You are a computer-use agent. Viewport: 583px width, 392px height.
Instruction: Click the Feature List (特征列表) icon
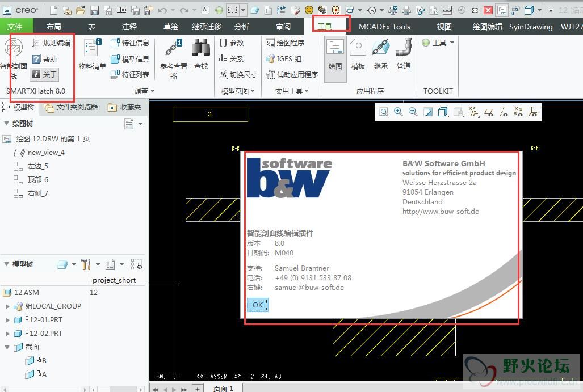coord(130,74)
